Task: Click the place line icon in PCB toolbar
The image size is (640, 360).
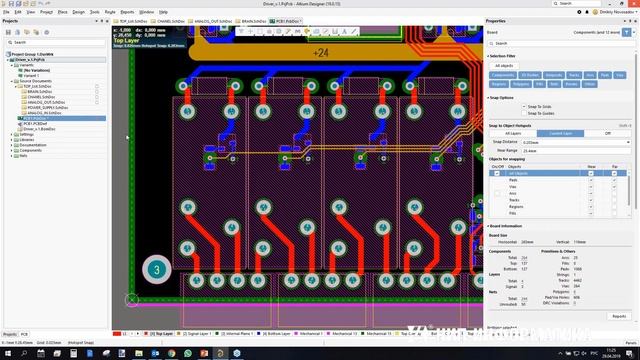Action: point(354,31)
